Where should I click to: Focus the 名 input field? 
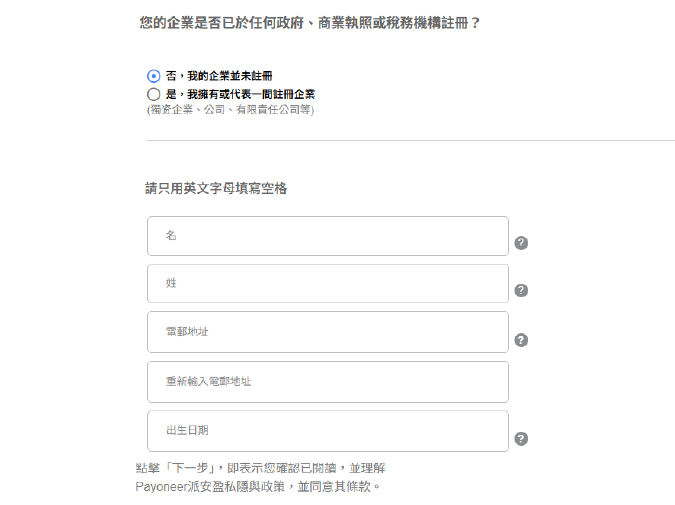coord(327,236)
